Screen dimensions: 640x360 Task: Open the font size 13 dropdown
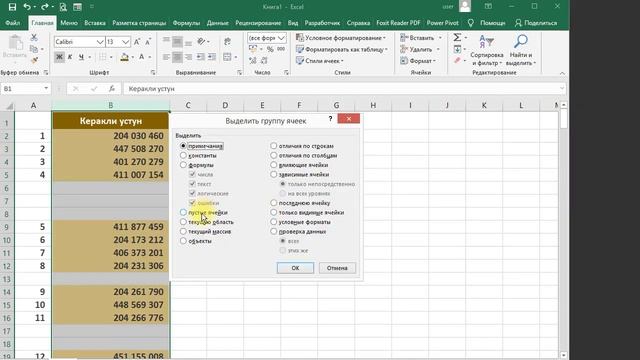pos(125,42)
